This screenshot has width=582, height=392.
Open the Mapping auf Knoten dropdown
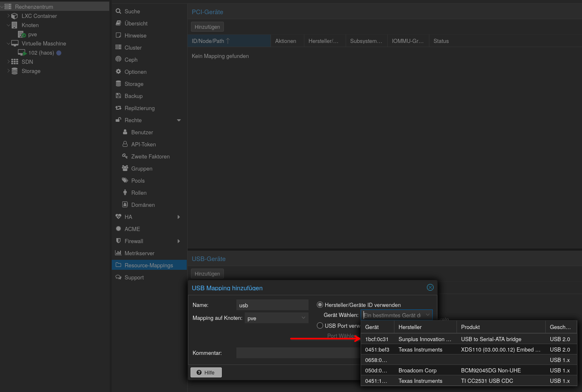pos(304,318)
